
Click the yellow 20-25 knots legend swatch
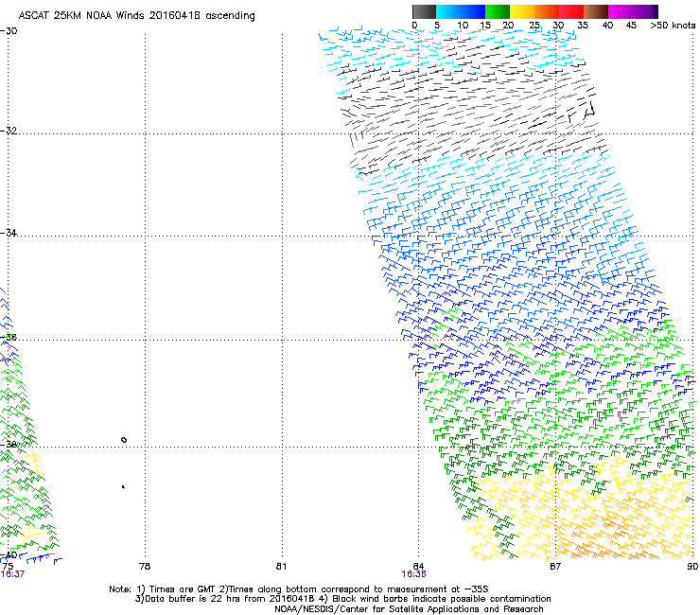point(522,11)
